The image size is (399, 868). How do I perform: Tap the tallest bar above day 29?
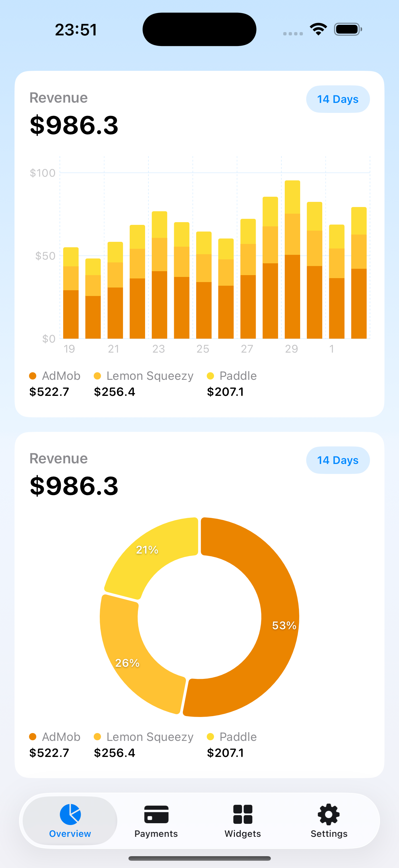click(292, 259)
